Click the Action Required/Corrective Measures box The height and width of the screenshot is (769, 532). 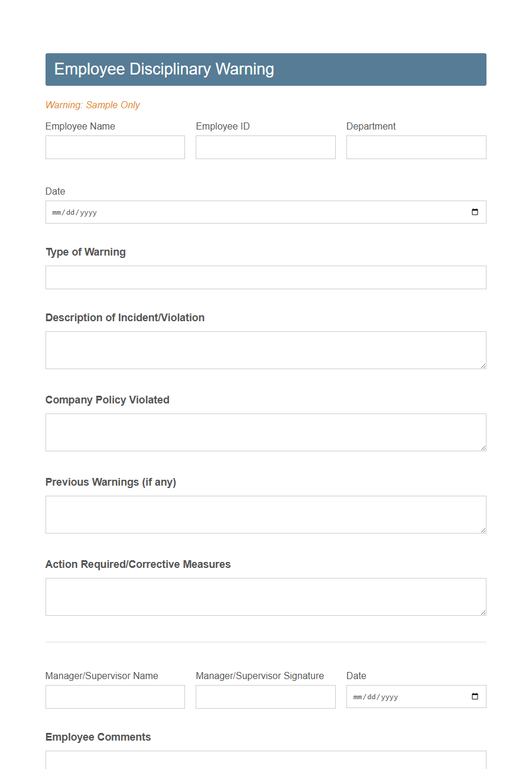tap(265, 596)
